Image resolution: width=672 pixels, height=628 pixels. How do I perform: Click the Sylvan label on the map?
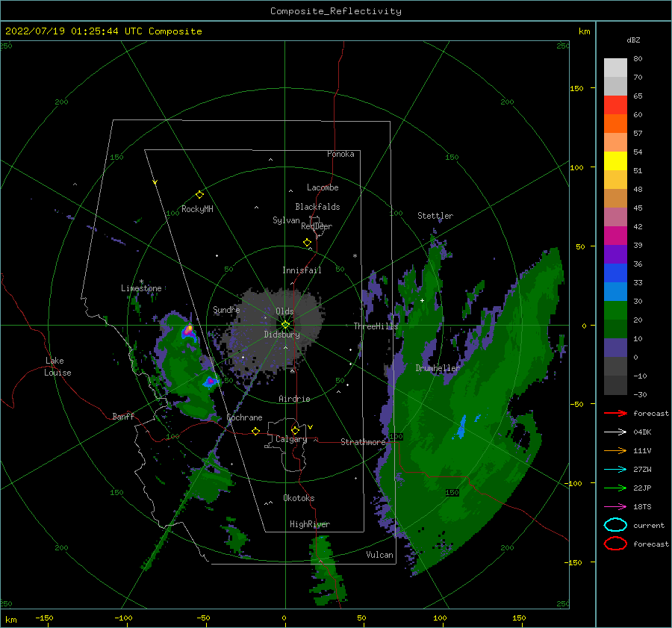[286, 220]
